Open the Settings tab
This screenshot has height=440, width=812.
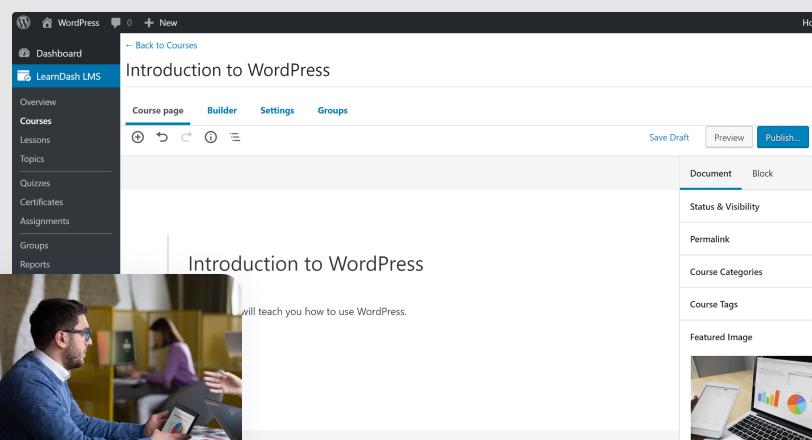tap(277, 110)
